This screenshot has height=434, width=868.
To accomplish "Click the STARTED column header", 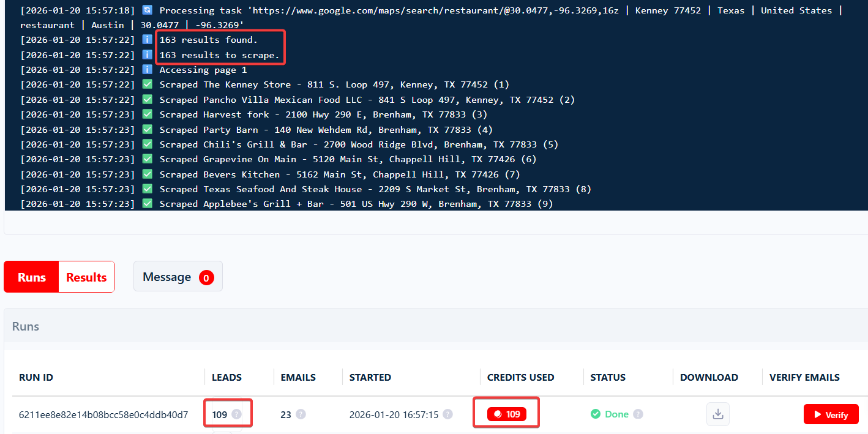I will coord(370,378).
